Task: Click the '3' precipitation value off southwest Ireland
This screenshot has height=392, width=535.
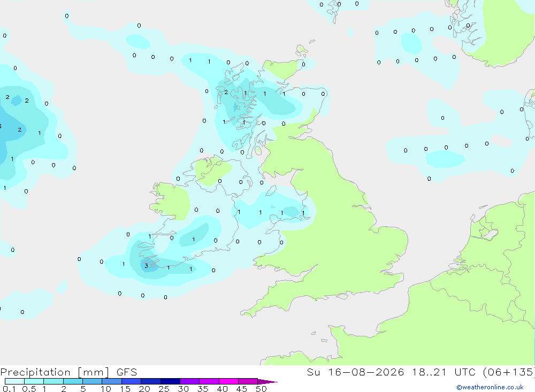Action: coord(146,266)
